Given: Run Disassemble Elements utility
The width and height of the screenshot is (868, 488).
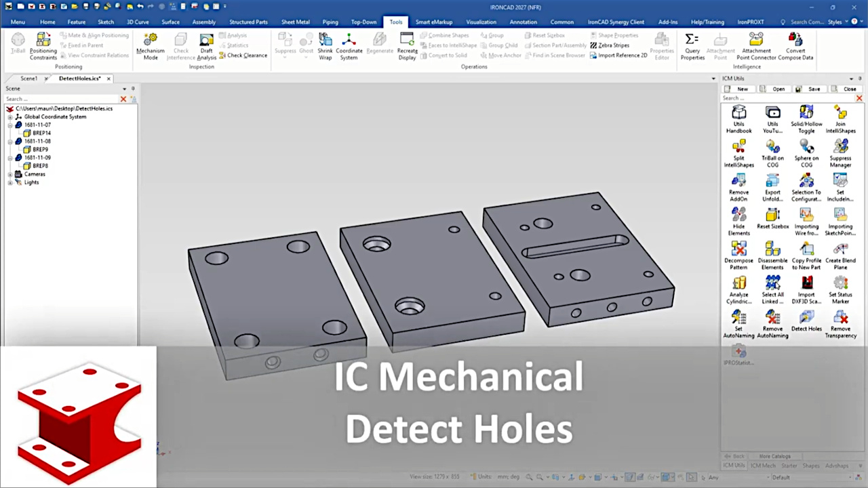Looking at the screenshot, I should pos(772,256).
